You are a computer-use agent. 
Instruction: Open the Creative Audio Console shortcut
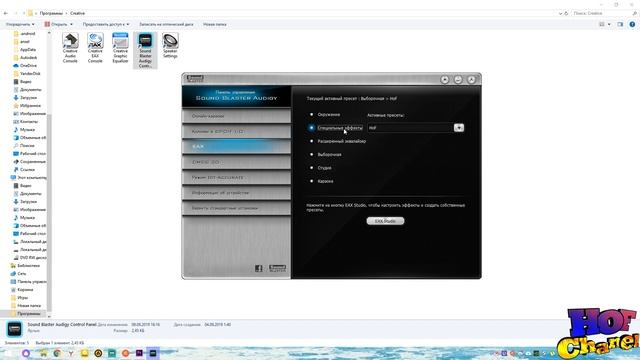pos(70,48)
